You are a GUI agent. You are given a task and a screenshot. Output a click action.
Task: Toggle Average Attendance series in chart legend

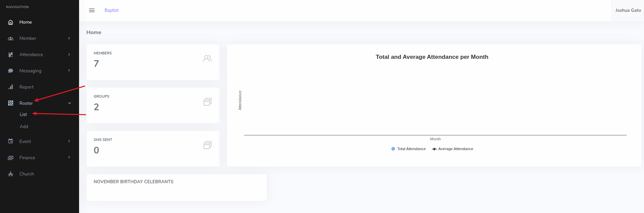(x=453, y=149)
